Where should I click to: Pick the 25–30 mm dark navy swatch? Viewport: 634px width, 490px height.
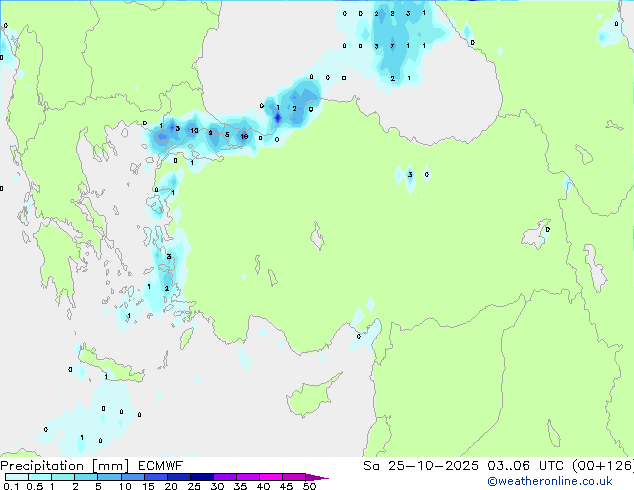point(202,477)
